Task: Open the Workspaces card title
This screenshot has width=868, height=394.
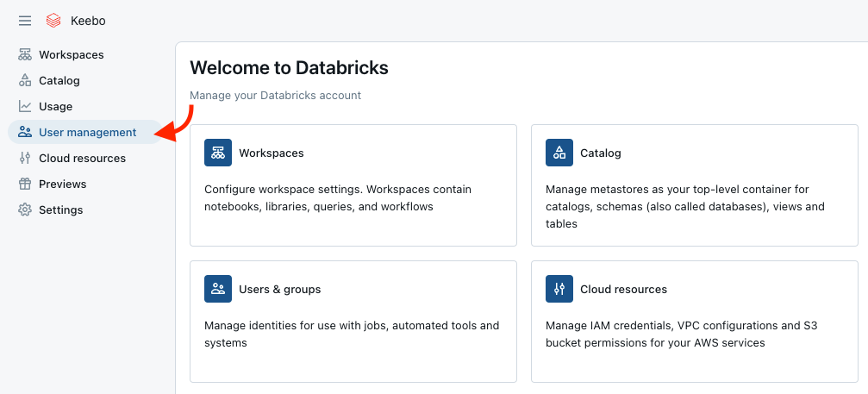Action: pyautogui.click(x=272, y=153)
